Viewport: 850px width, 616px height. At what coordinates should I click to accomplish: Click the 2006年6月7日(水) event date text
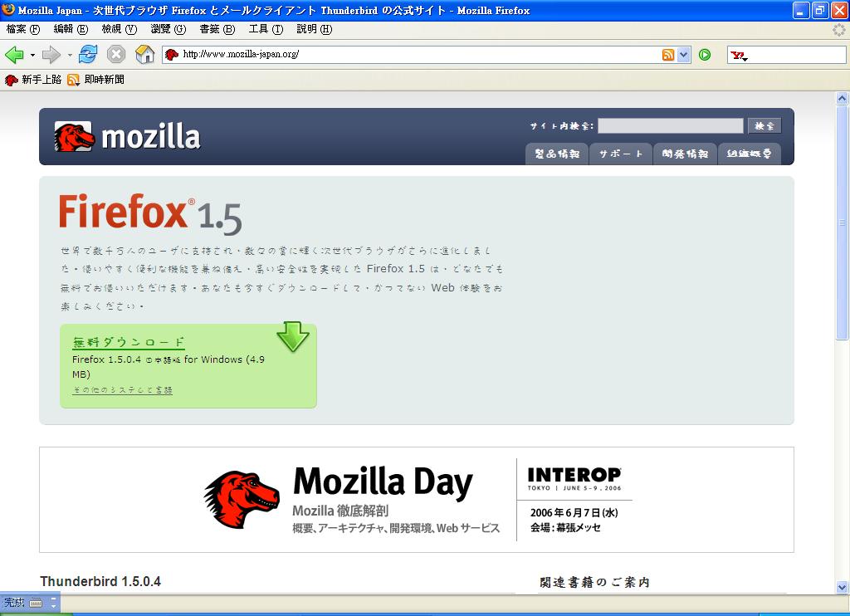(574, 512)
